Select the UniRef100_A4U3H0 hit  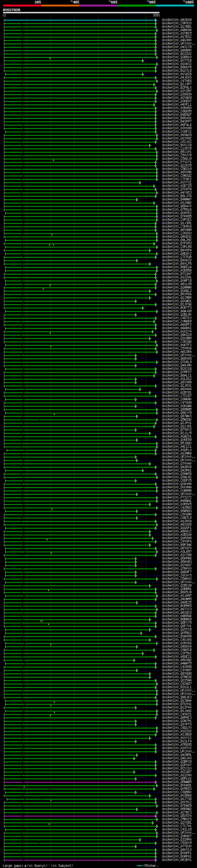(177, 40)
